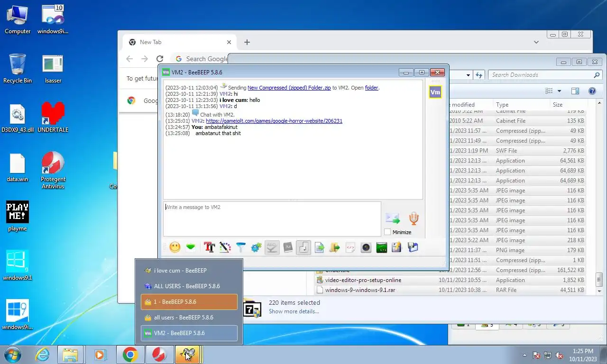Click the send folder icon in chat toolbar
Image resolution: width=607 pixels, height=364 pixels.
335,247
